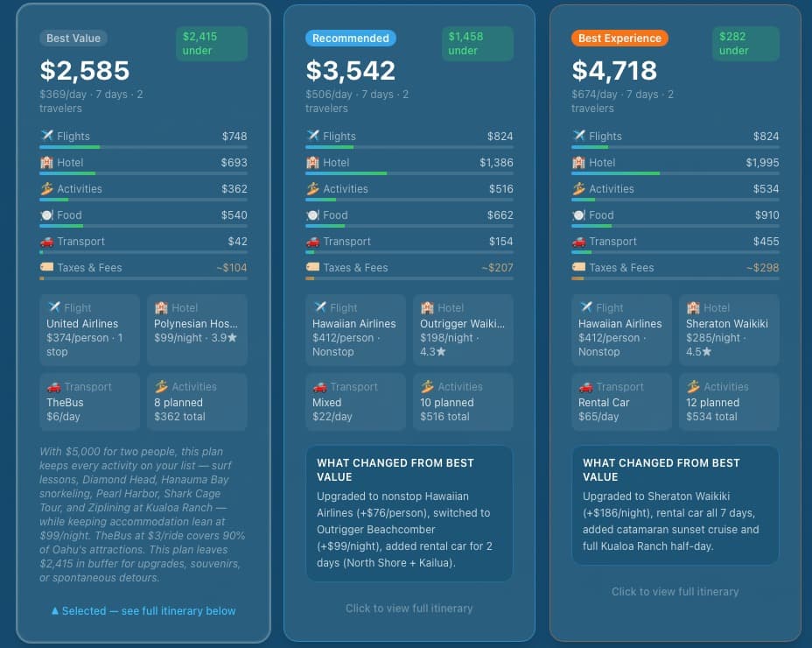Click the Food plate icon in Best Value
Screen dimensions: 812x648
click(x=47, y=215)
